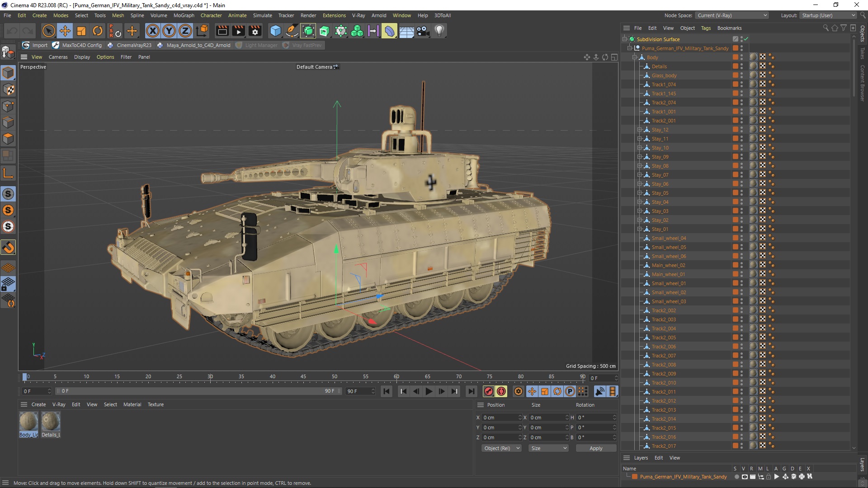Click Maya_Arnold_to_C4D_Arnold button

(194, 45)
